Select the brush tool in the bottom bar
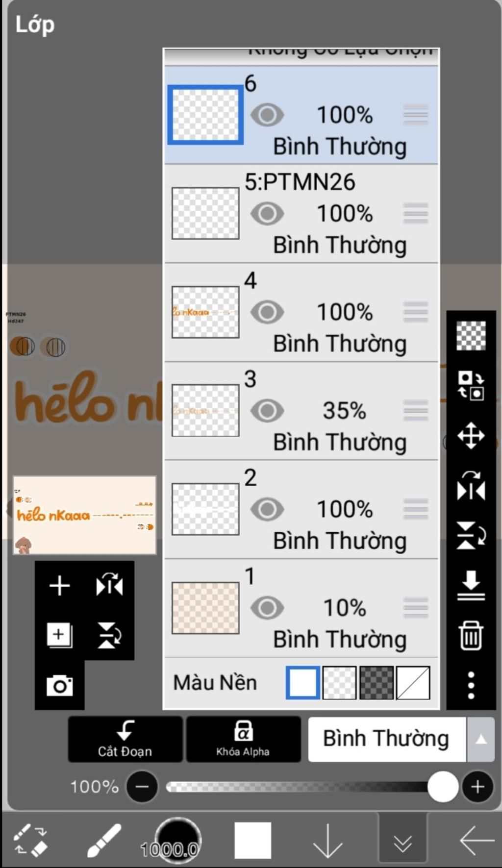The width and height of the screenshot is (502, 868). pyautogui.click(x=104, y=840)
